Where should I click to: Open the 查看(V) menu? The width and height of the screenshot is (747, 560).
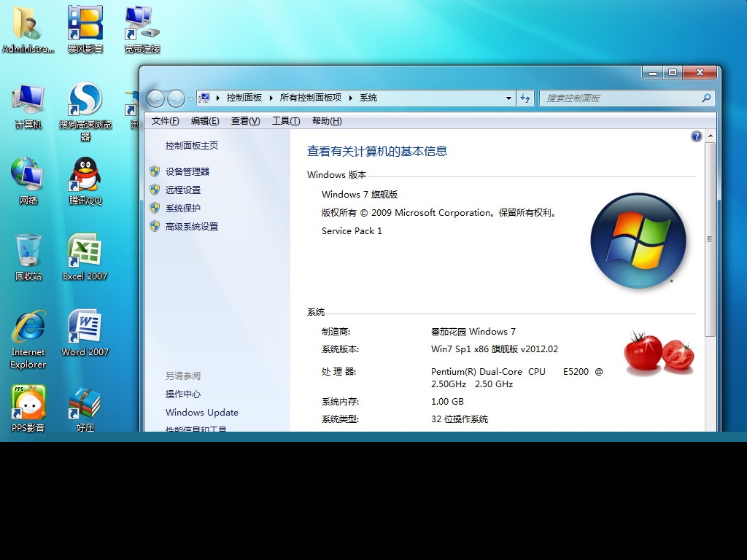pos(245,121)
